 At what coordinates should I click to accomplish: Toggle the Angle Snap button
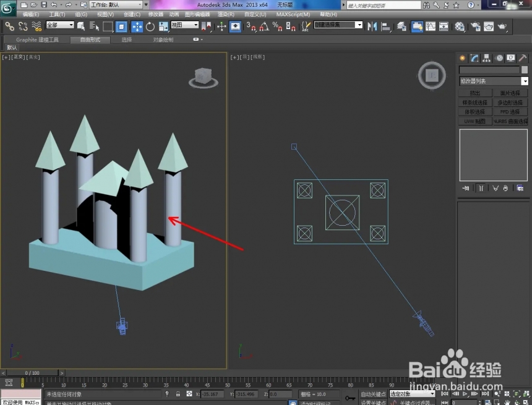[264, 27]
